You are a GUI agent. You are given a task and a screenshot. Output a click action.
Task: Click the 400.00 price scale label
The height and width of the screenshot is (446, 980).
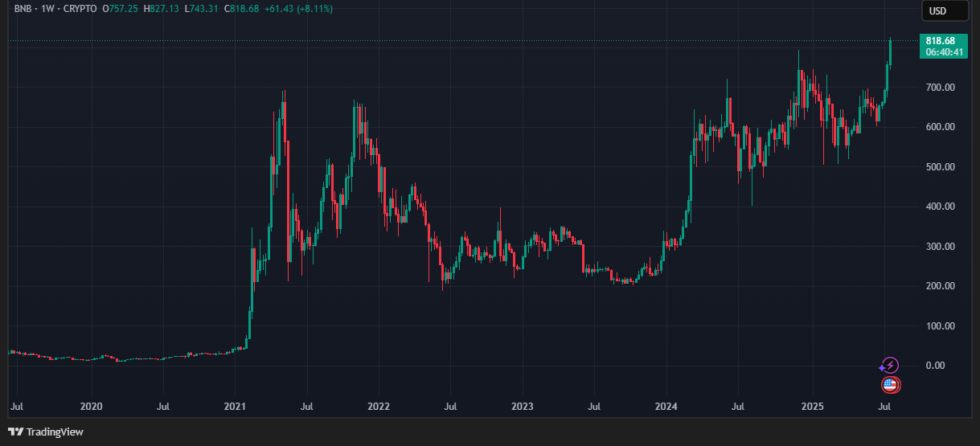(939, 207)
